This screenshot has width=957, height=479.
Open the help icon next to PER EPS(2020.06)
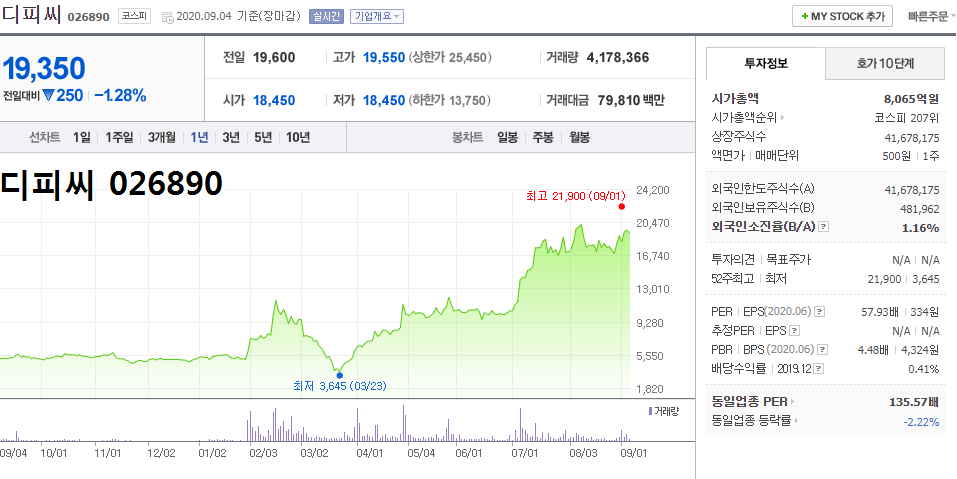point(820,312)
